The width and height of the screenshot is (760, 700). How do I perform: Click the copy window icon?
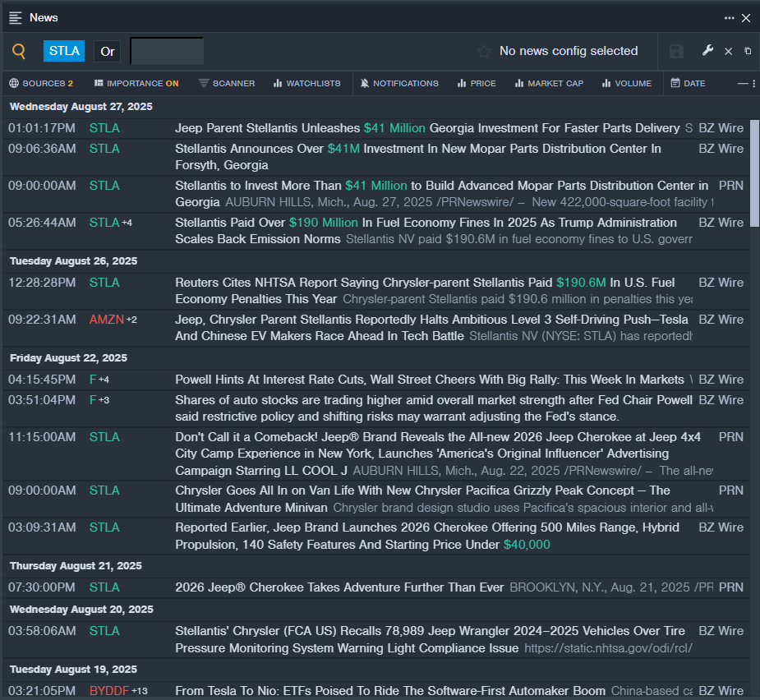tap(748, 51)
